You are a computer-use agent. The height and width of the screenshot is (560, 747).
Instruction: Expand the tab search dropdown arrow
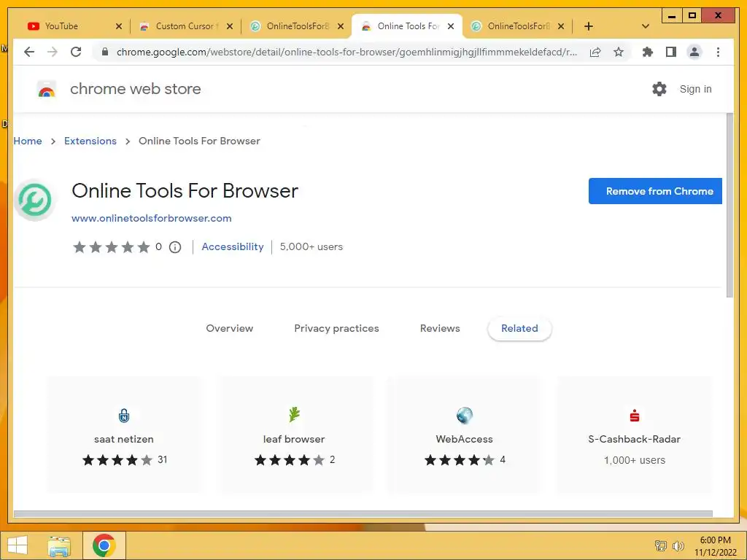tap(646, 26)
